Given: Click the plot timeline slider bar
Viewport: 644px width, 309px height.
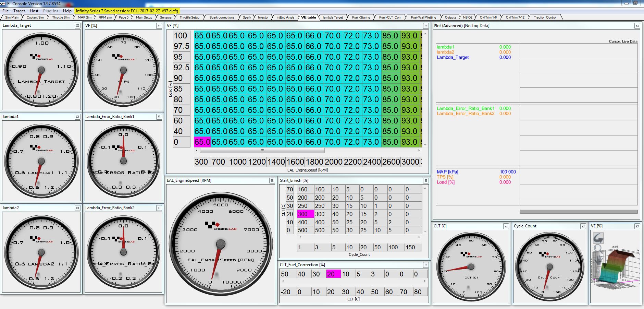Looking at the screenshot, I should point(578,212).
